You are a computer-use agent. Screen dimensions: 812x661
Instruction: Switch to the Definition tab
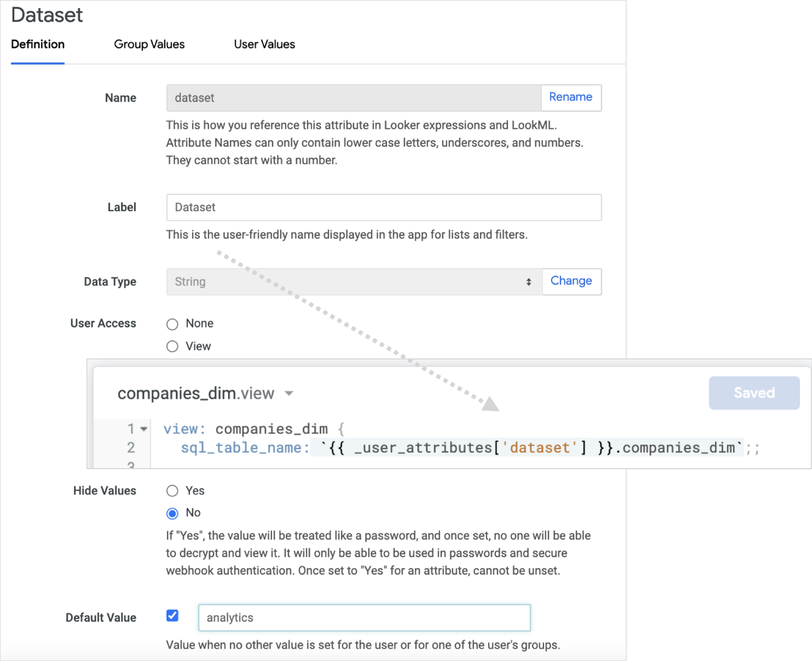[x=38, y=45]
